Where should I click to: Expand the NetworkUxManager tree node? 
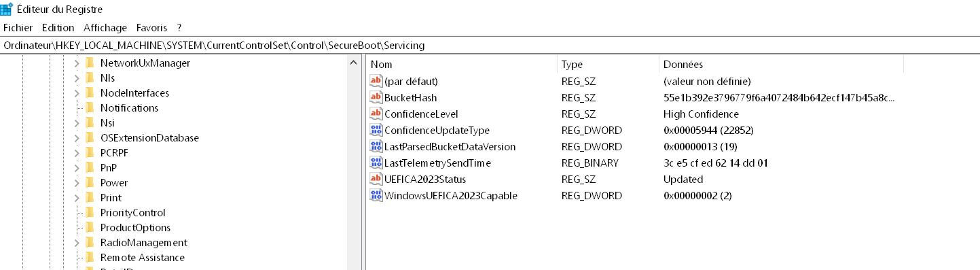(x=77, y=63)
